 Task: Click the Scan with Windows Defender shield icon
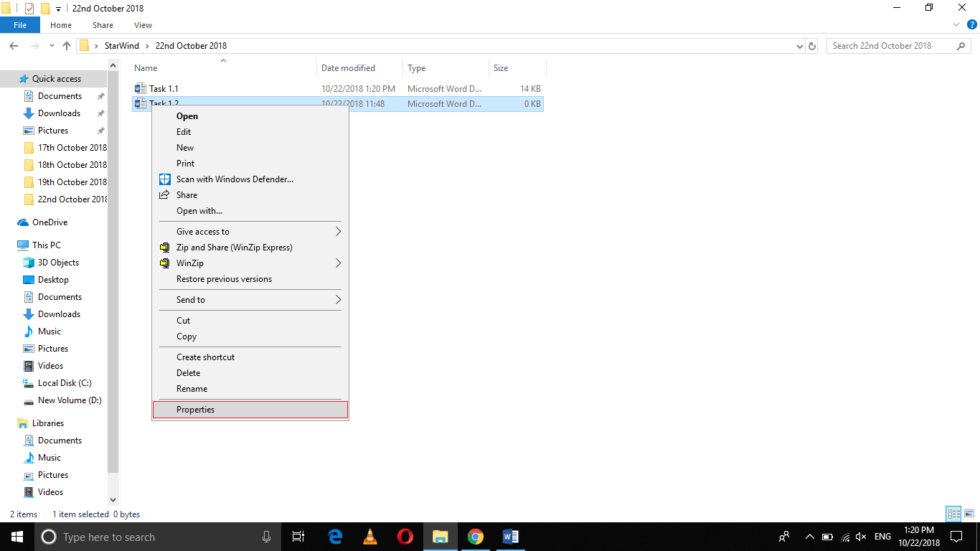click(x=165, y=179)
